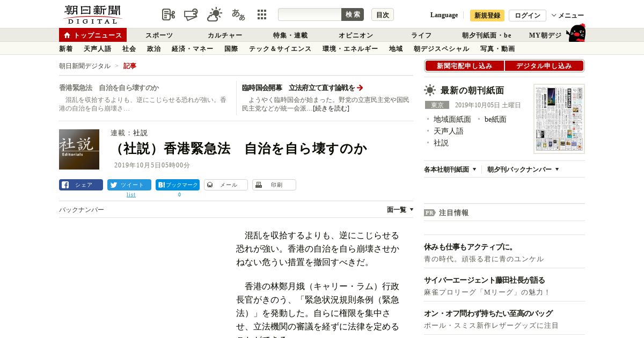Open the morning paper front page thumbnail
Image resolution: width=644 pixels, height=338 pixels.
[x=559, y=119]
